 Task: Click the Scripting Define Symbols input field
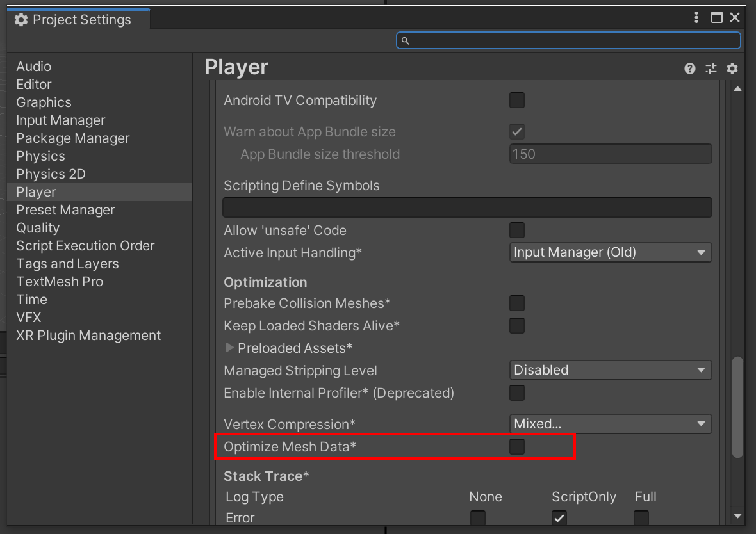[467, 207]
